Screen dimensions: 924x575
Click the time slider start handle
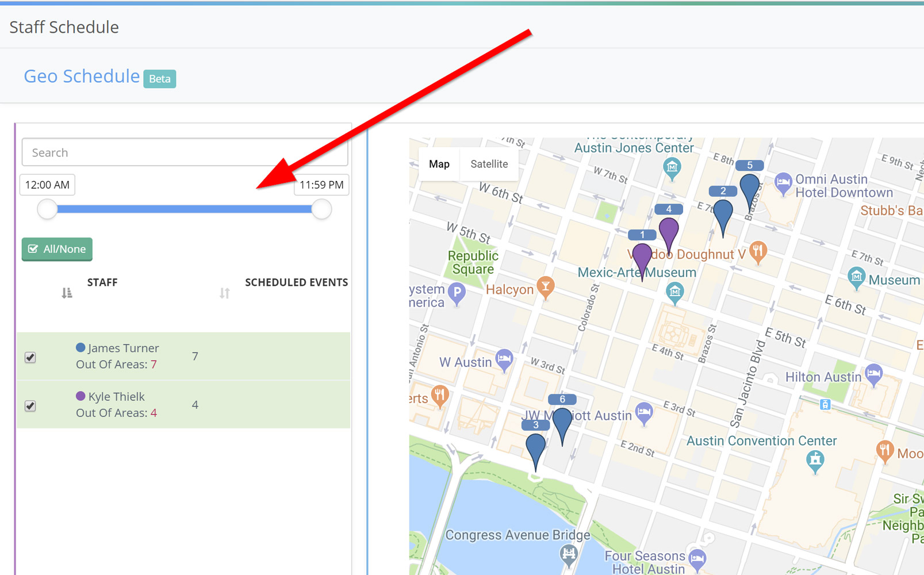[x=47, y=209]
